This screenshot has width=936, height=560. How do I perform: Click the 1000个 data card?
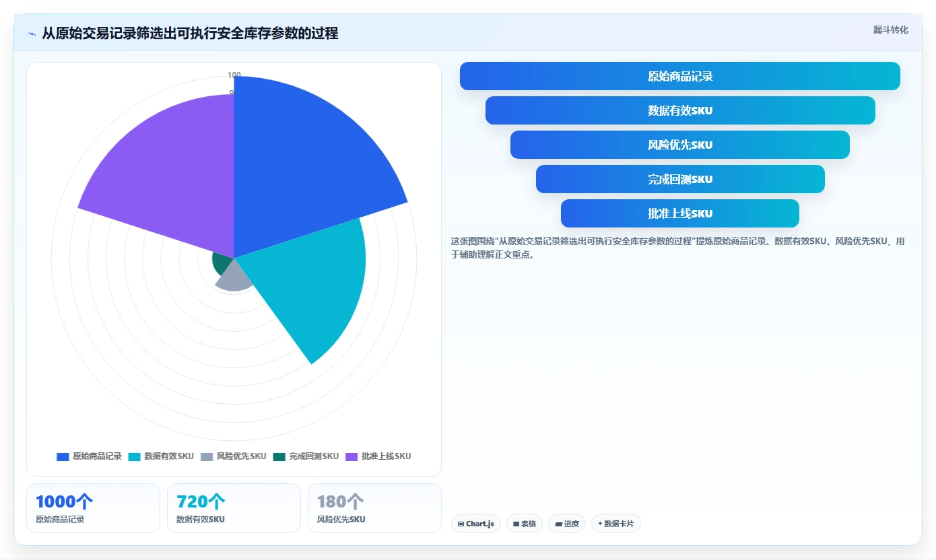pos(93,508)
